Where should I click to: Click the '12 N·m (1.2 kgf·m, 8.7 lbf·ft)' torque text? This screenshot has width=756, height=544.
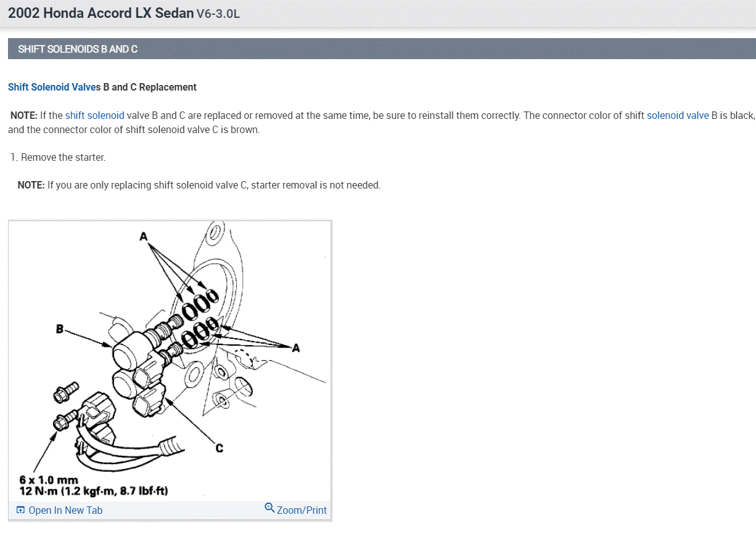94,491
